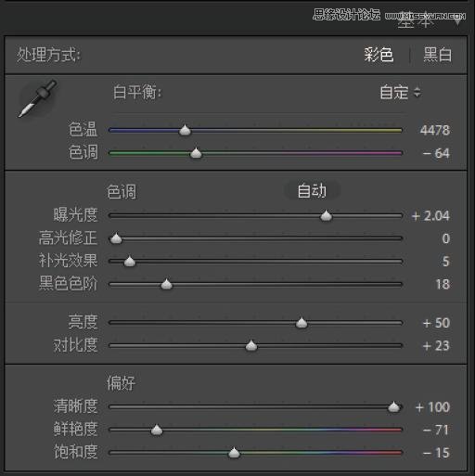Image resolution: width=475 pixels, height=476 pixels.
Task: Click the 亮度 slider handle
Action: click(x=302, y=323)
